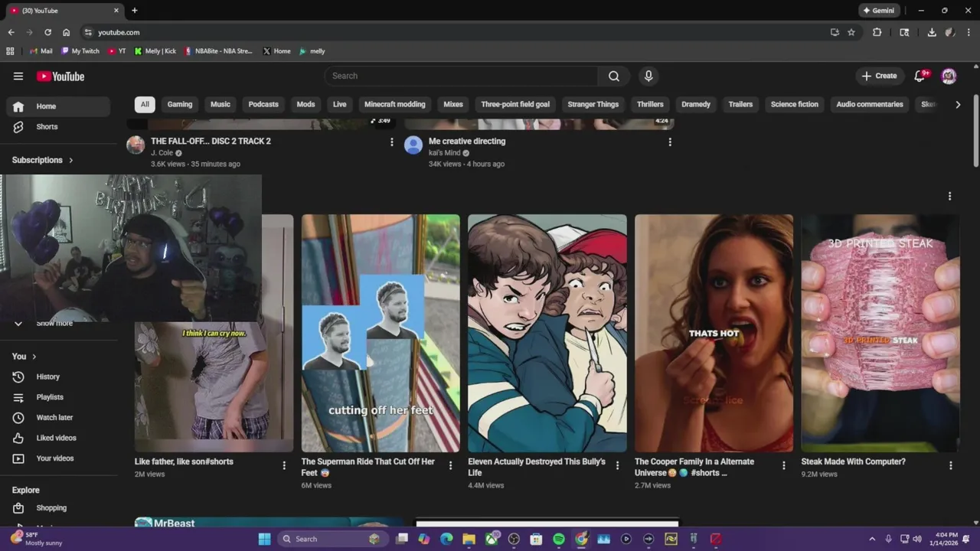
Task: Select the Gaming filter chip
Action: point(180,104)
